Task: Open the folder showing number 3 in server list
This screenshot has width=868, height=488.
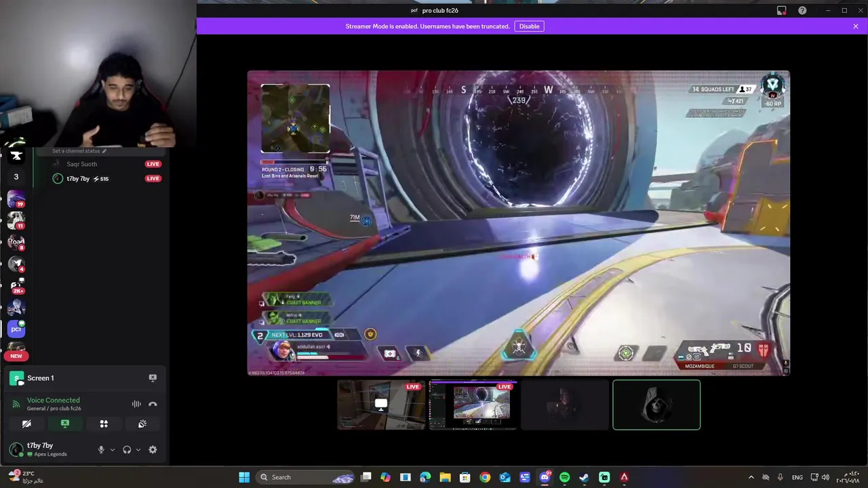Action: pos(16,177)
